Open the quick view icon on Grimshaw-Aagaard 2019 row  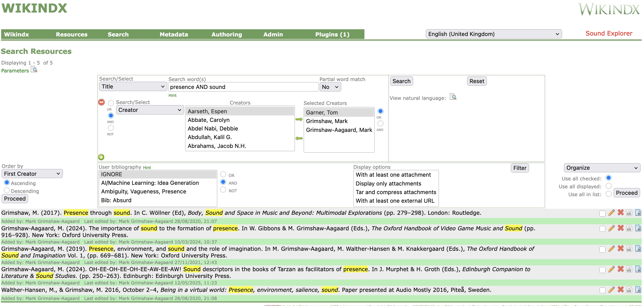pos(638,249)
